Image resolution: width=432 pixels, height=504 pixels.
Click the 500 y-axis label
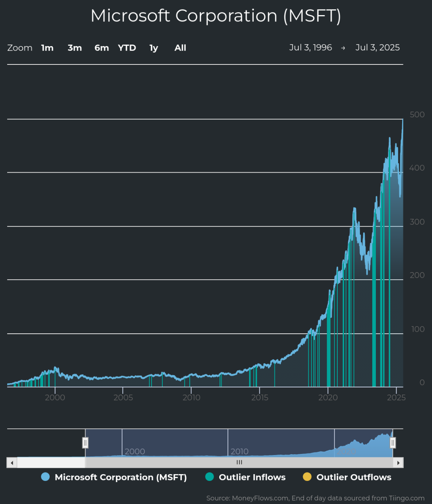pos(417,115)
